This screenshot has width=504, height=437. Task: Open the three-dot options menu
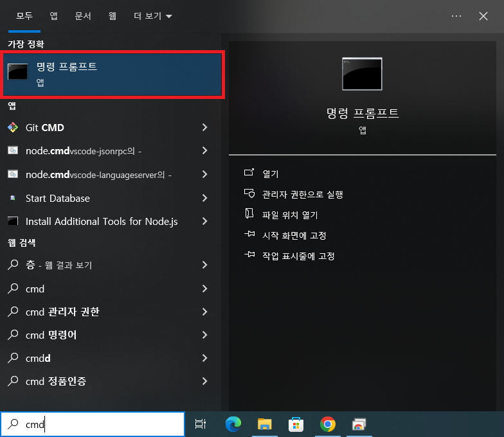click(x=456, y=16)
